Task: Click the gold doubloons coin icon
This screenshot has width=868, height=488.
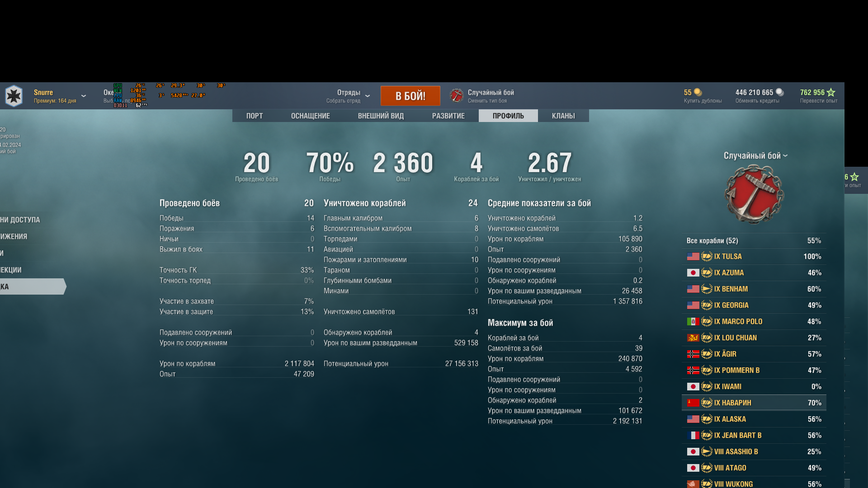Action: click(x=698, y=92)
